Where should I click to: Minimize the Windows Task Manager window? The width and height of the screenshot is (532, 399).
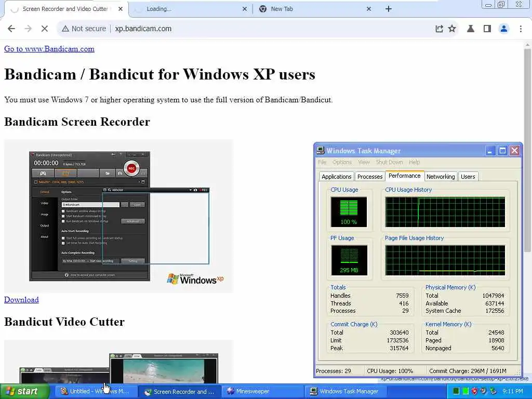pyautogui.click(x=489, y=151)
